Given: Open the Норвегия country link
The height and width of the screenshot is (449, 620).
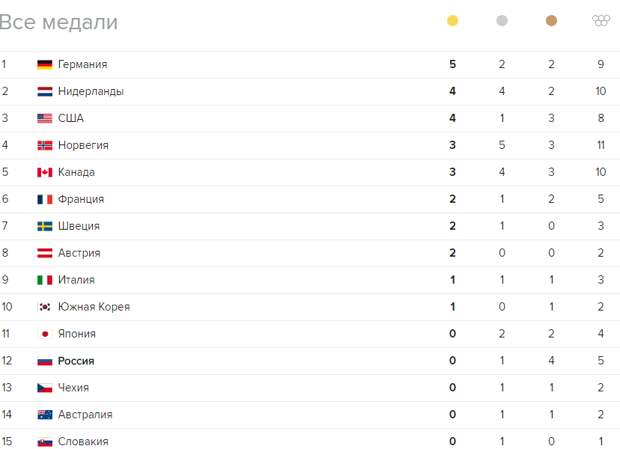Looking at the screenshot, I should pyautogui.click(x=83, y=145).
